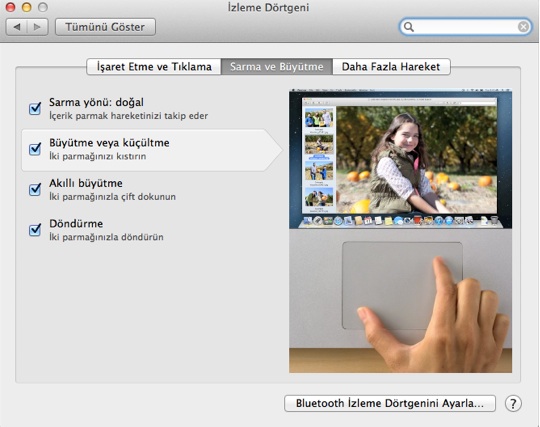Disable the Büyütme veya küçültme checkbox
Screen dimensions: 540x427
(x=35, y=149)
